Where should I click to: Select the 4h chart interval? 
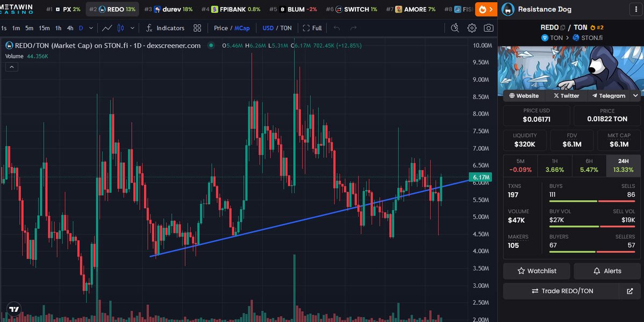[70, 28]
